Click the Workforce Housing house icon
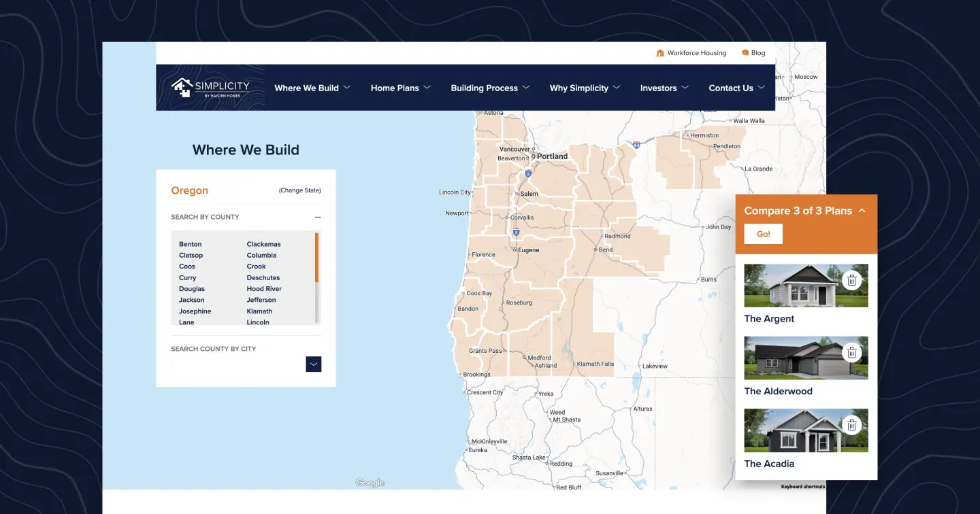This screenshot has width=980, height=514. [x=659, y=52]
